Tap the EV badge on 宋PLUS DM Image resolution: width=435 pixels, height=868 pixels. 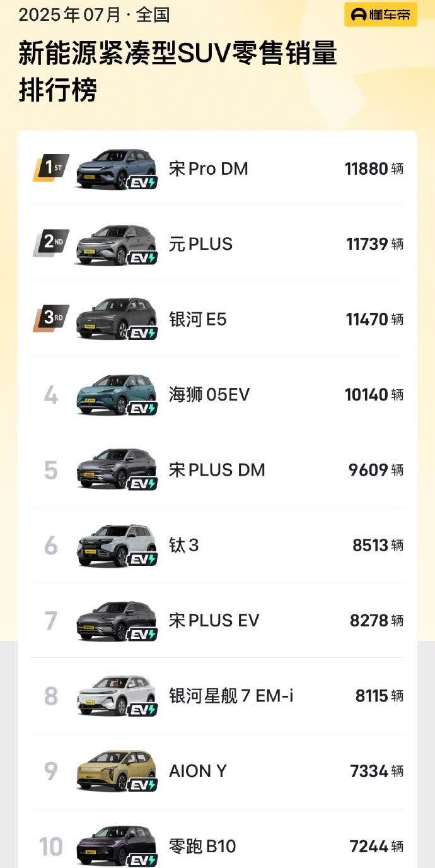pyautogui.click(x=142, y=484)
